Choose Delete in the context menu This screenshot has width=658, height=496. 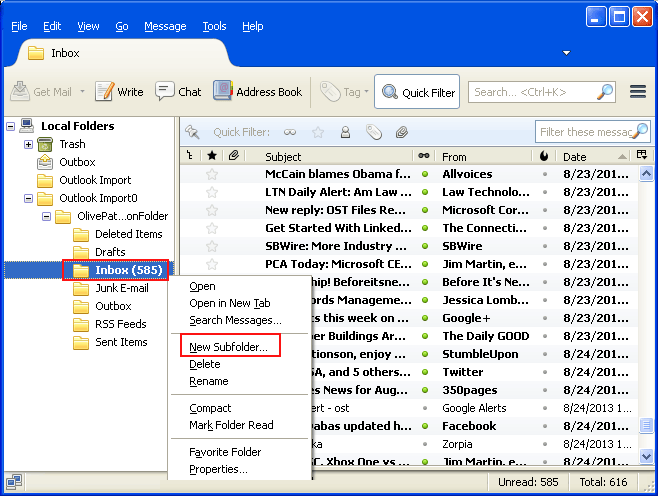(x=205, y=364)
